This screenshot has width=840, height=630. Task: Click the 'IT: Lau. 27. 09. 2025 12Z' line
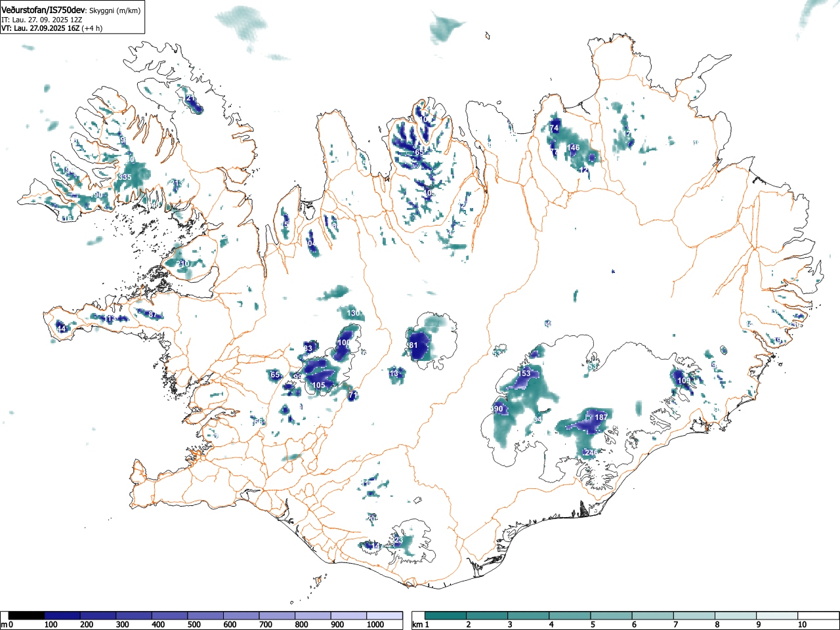[x=42, y=20]
